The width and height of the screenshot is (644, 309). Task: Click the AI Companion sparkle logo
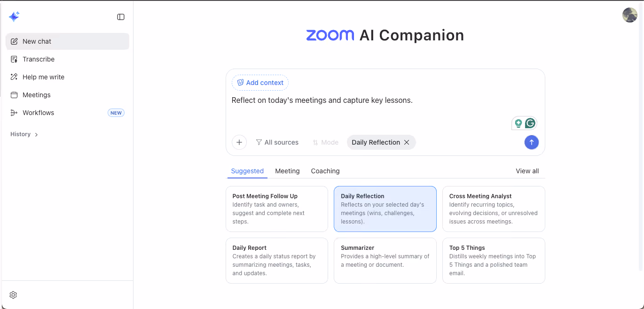(14, 17)
